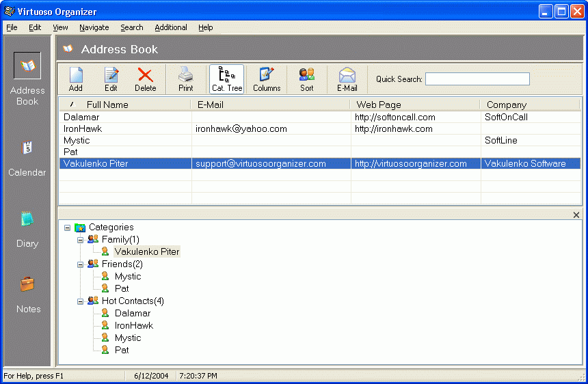The image size is (588, 384).
Task: Select the Mystic row in contact list
Action: click(320, 140)
